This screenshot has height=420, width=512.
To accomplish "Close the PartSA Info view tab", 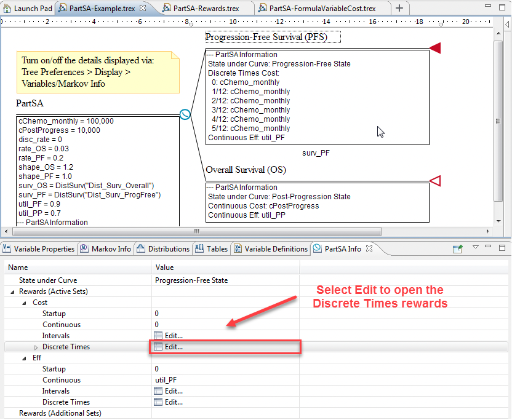I will click(370, 249).
